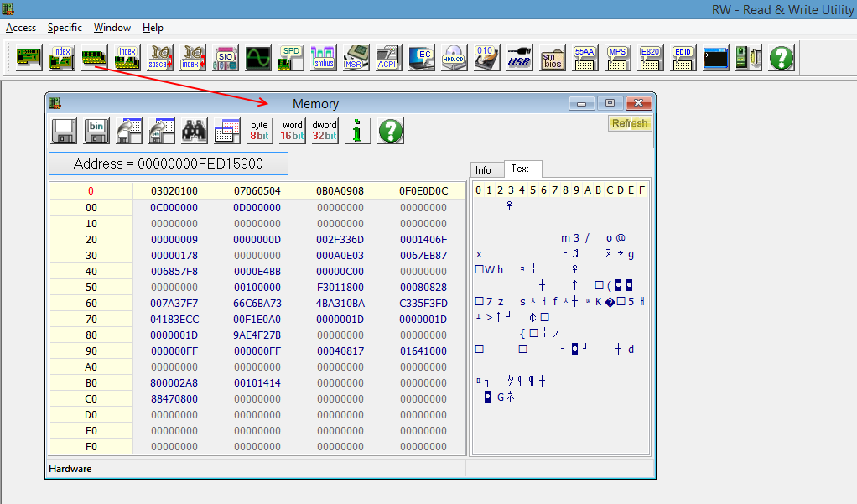This screenshot has height=504, width=857.
Task: Click the column header 0B0A0908
Action: [x=340, y=190]
